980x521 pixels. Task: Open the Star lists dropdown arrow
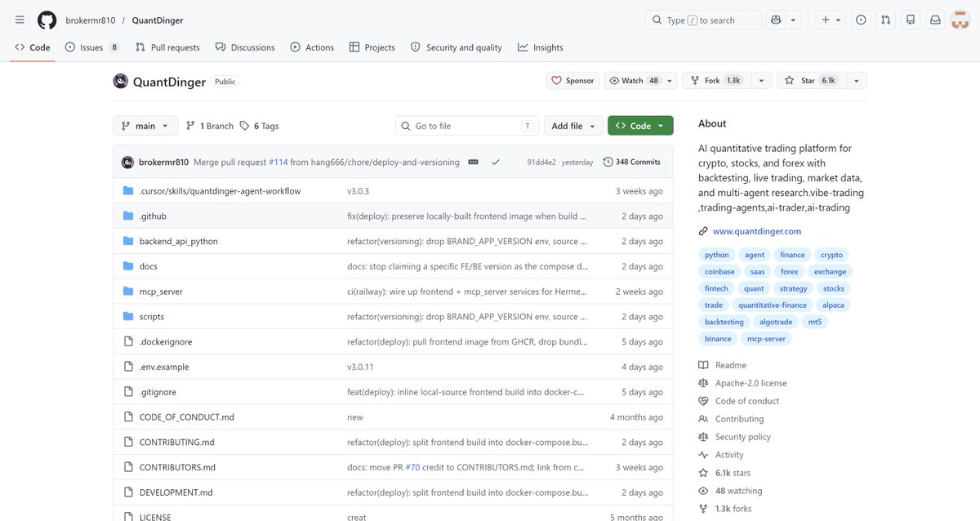coord(856,81)
